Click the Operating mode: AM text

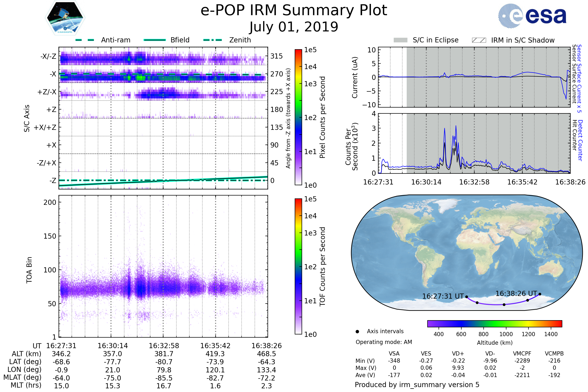tap(384, 342)
